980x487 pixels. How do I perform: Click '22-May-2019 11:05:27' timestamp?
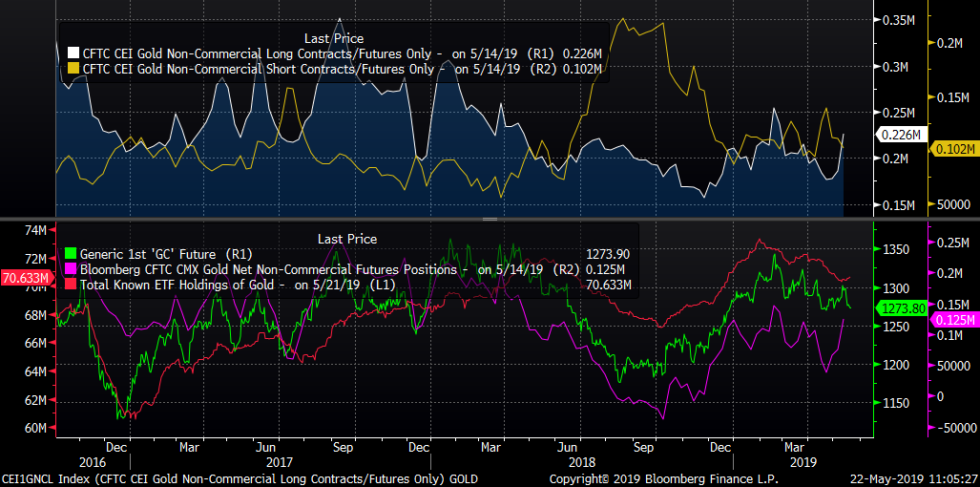click(x=914, y=478)
